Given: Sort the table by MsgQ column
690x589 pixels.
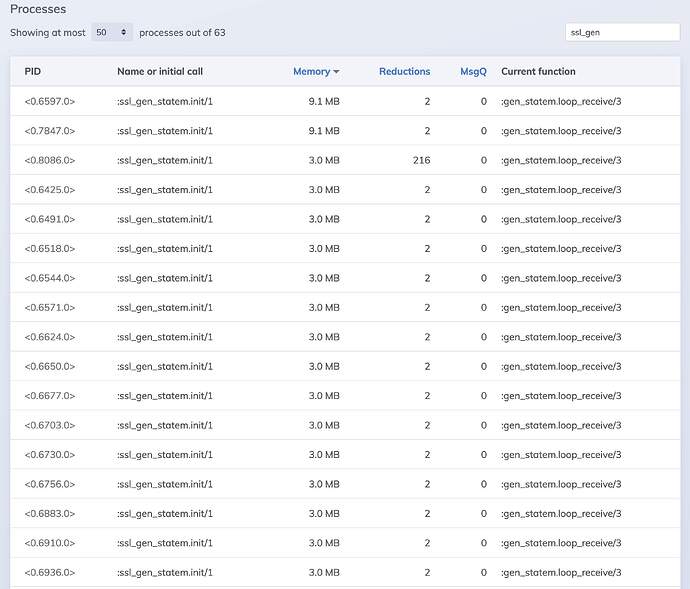Looking at the screenshot, I should (473, 71).
